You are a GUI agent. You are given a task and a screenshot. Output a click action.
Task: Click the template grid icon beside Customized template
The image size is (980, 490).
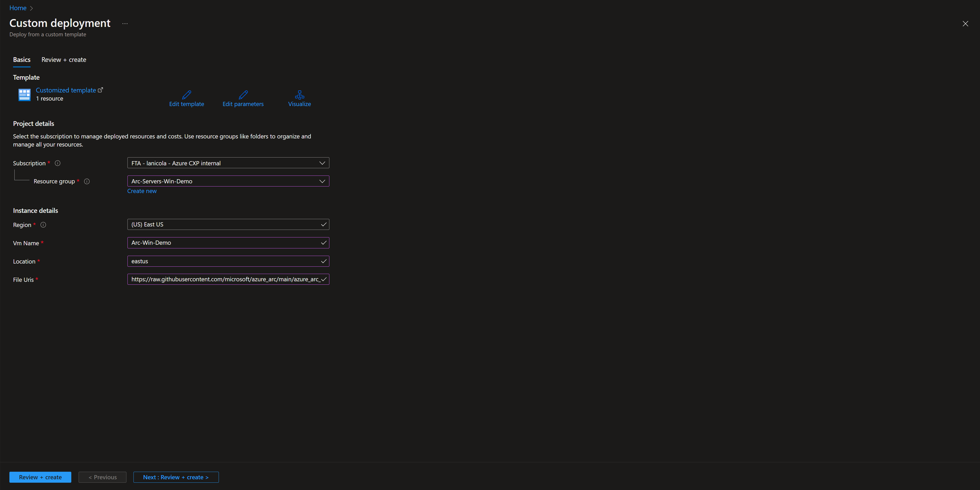(24, 94)
